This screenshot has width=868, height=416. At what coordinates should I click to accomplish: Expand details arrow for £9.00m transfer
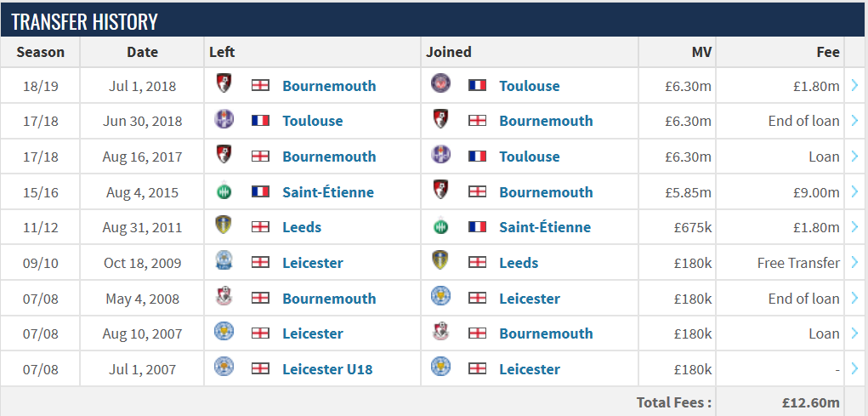tap(854, 191)
